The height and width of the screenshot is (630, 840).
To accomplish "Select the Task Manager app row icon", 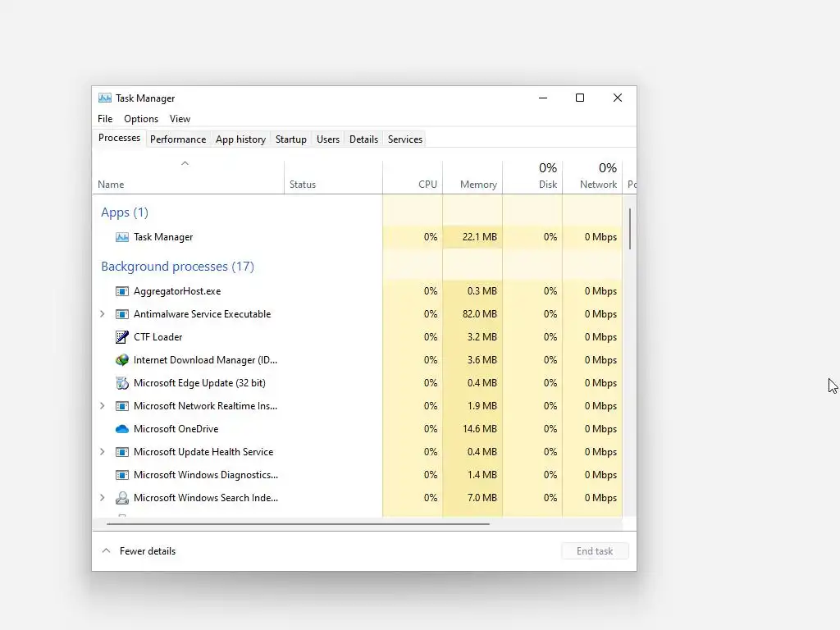I will click(x=122, y=237).
